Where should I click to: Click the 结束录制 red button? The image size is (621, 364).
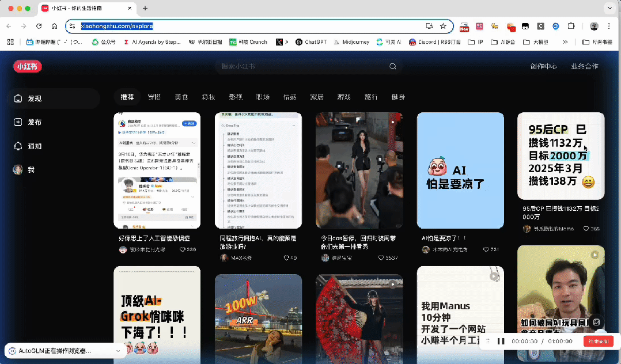(599, 341)
